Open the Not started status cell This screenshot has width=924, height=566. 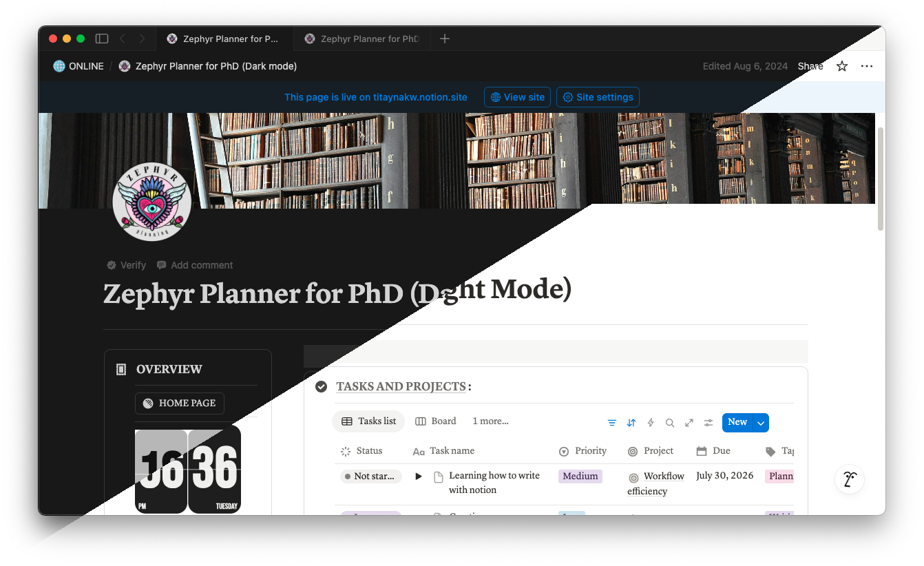click(x=370, y=476)
